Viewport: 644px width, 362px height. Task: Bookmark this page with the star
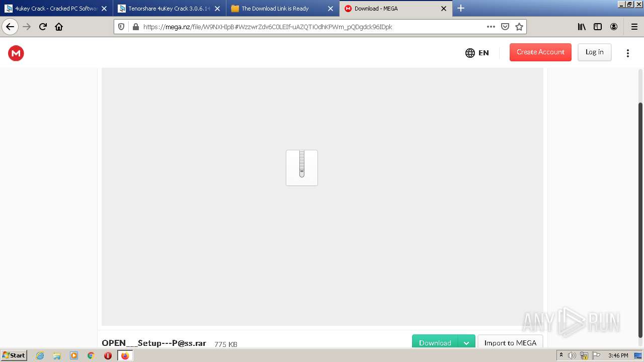[x=519, y=27]
